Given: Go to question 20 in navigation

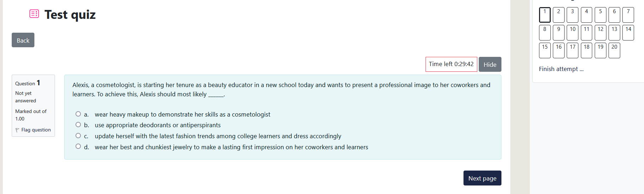Looking at the screenshot, I should [x=614, y=50].
